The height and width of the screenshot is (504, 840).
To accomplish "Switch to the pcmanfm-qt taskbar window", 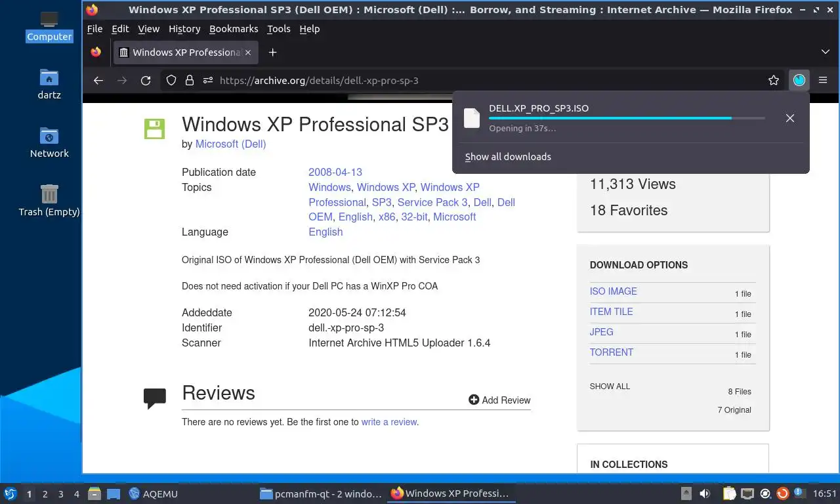I will click(x=321, y=493).
